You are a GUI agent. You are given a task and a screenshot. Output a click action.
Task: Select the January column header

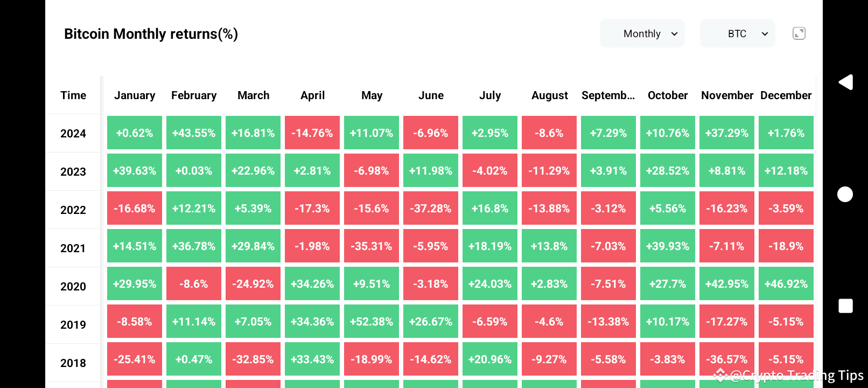tap(135, 95)
